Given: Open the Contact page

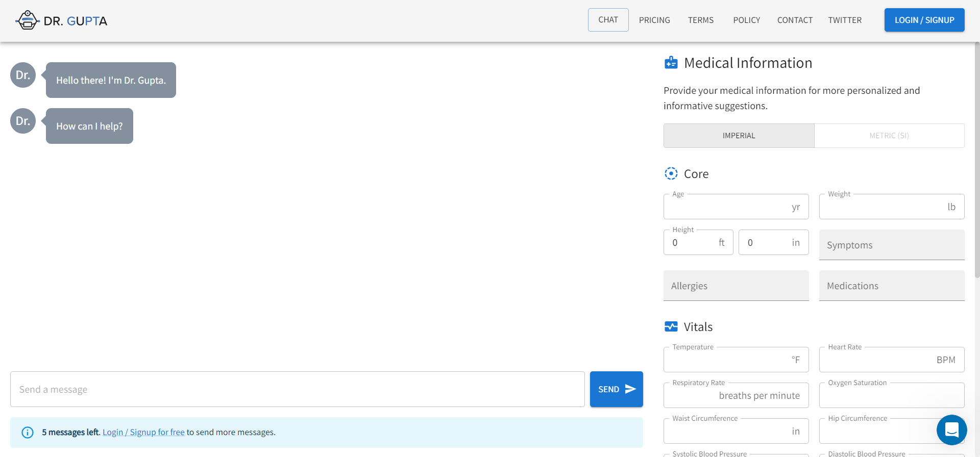Looking at the screenshot, I should coord(795,20).
